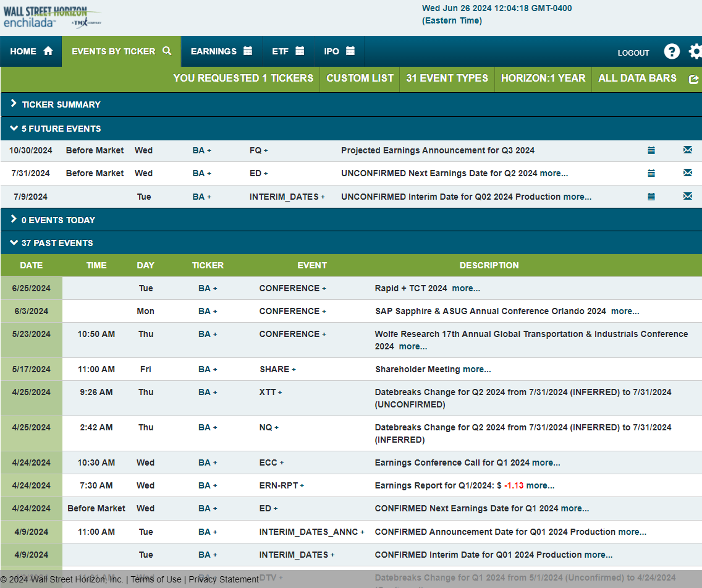Click the export share icon beside All Data Bars

pos(693,79)
